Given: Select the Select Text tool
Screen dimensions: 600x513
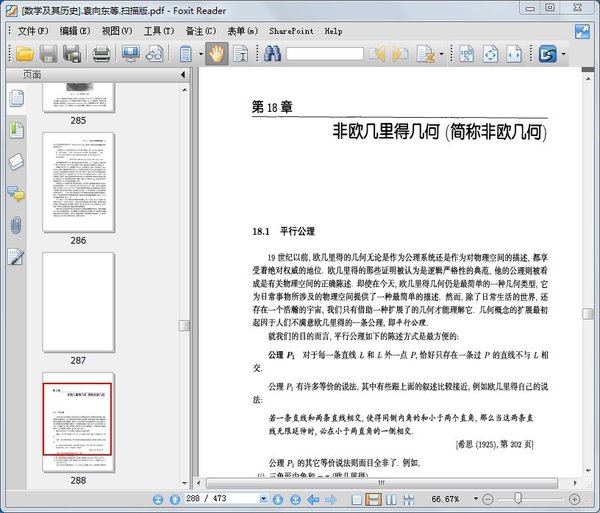Looking at the screenshot, I should coord(240,54).
